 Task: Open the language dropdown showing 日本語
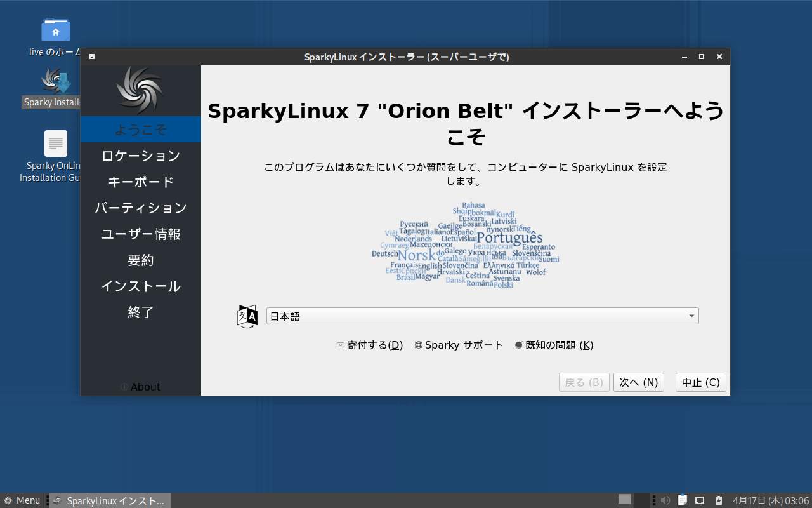pos(482,316)
